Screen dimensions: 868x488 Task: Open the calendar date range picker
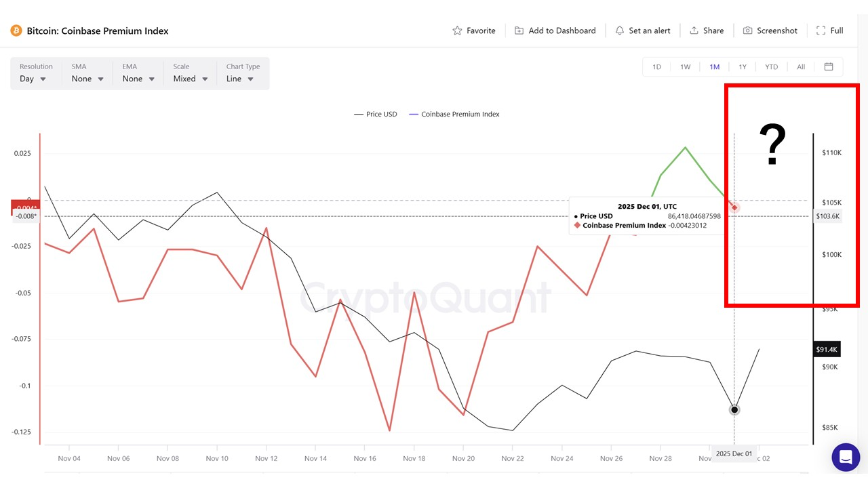coord(828,66)
